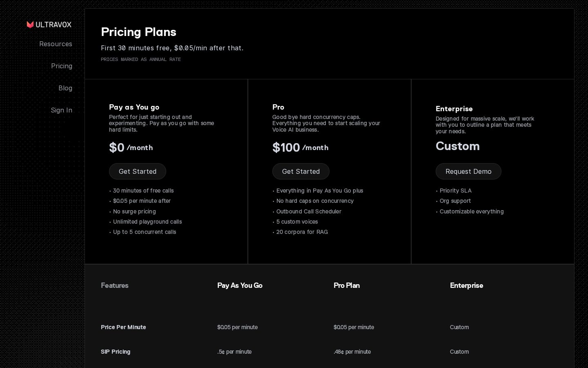Viewport: 588px width, 368px height.
Task: Click the $100 /month price
Action: [x=301, y=148]
